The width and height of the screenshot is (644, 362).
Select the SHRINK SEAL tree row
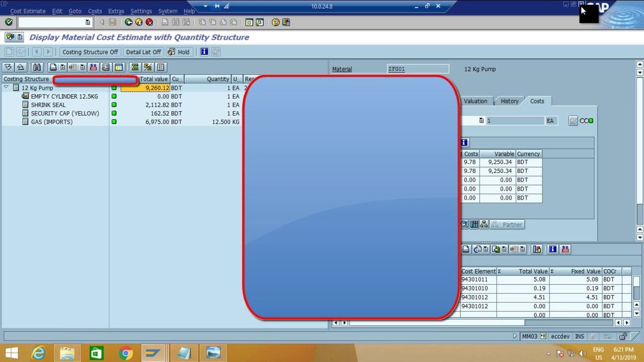pyautogui.click(x=48, y=105)
